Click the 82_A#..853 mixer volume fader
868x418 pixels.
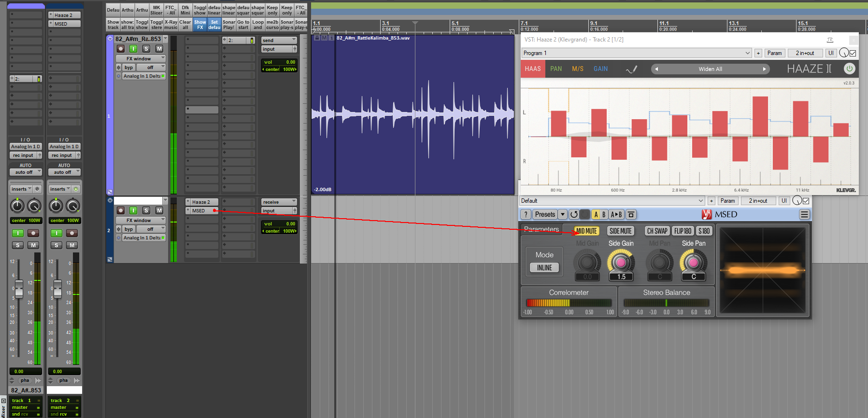pos(19,289)
